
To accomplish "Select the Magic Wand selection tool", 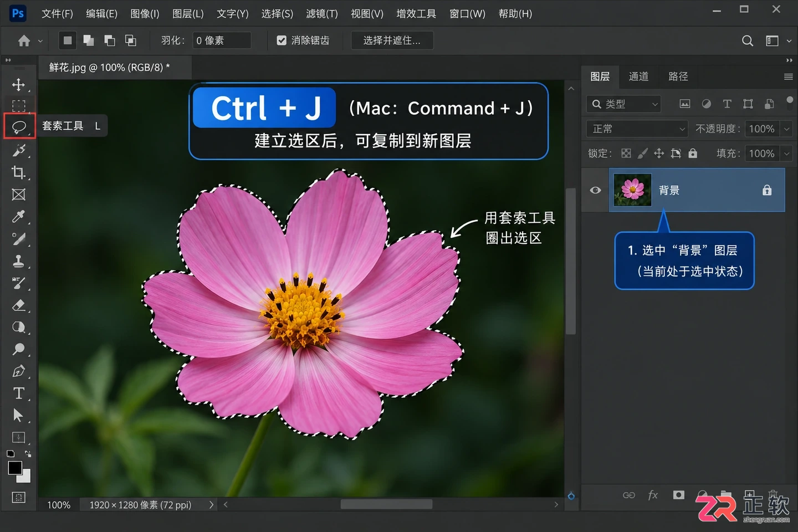I will click(x=18, y=150).
